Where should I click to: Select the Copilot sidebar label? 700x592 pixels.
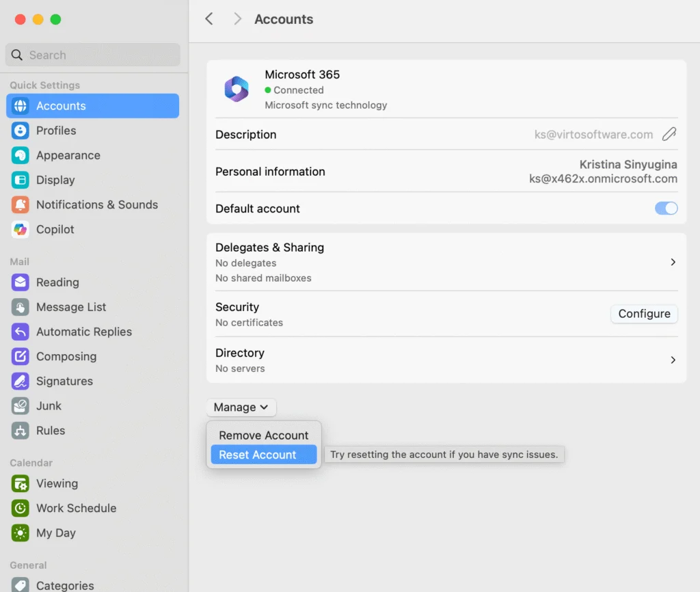pyautogui.click(x=55, y=230)
